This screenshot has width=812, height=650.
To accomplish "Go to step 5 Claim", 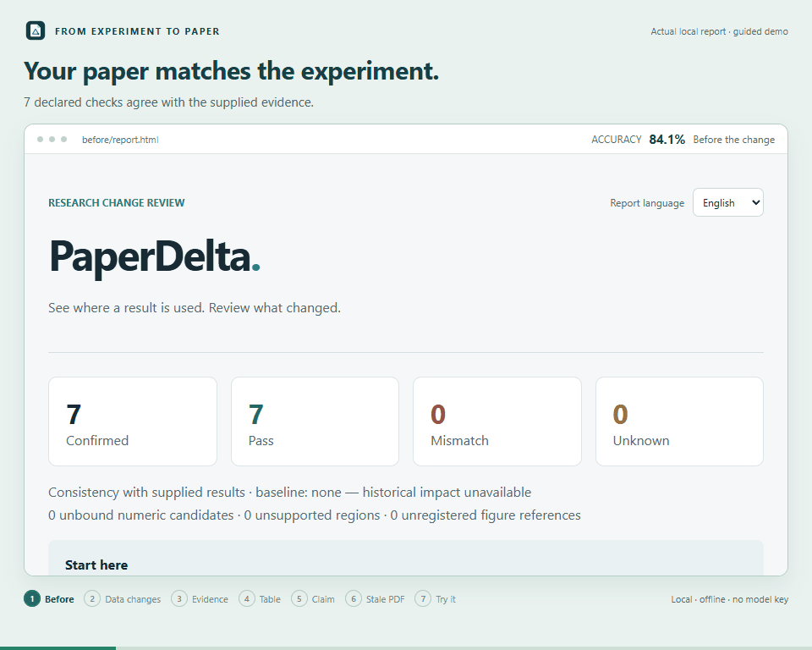I will tap(313, 599).
